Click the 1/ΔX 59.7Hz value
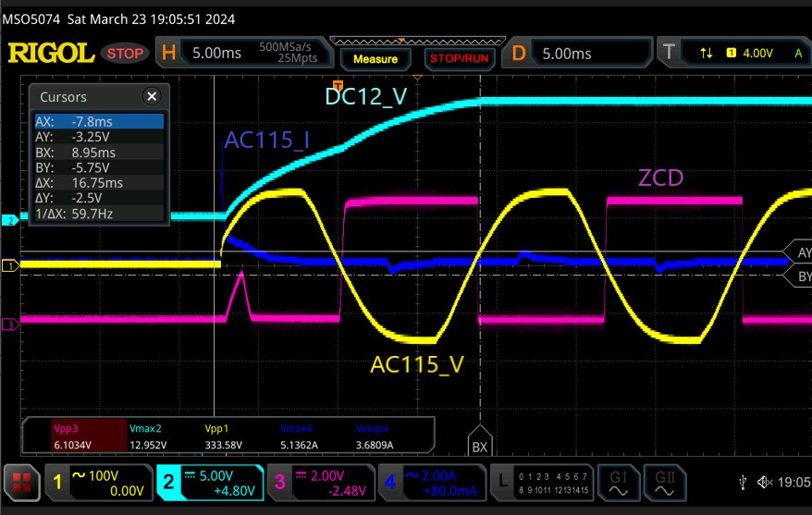Screen dimensions: 812x515 point(92,214)
